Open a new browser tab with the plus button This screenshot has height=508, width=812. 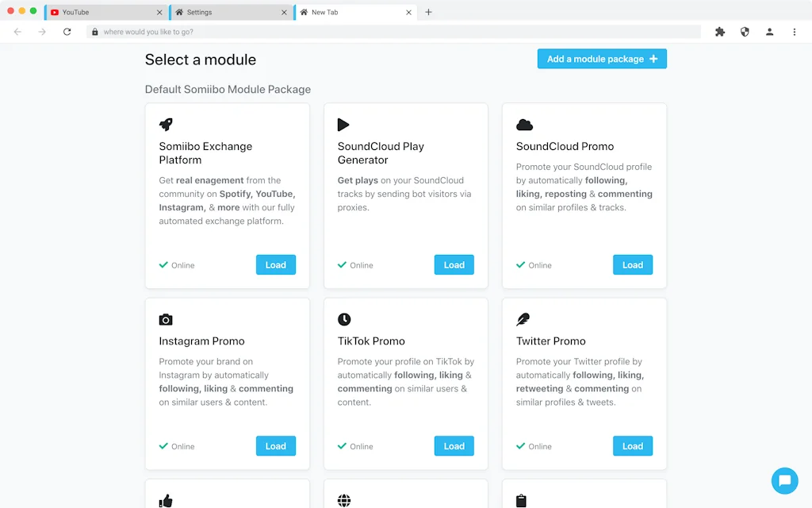point(428,12)
